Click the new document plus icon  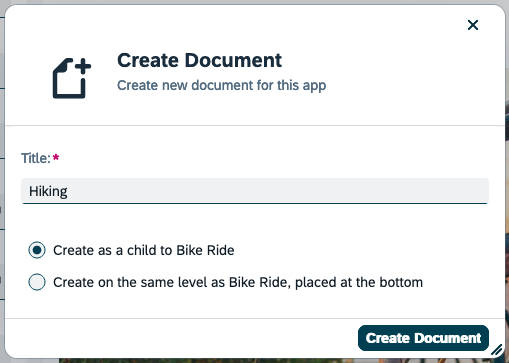[72, 78]
